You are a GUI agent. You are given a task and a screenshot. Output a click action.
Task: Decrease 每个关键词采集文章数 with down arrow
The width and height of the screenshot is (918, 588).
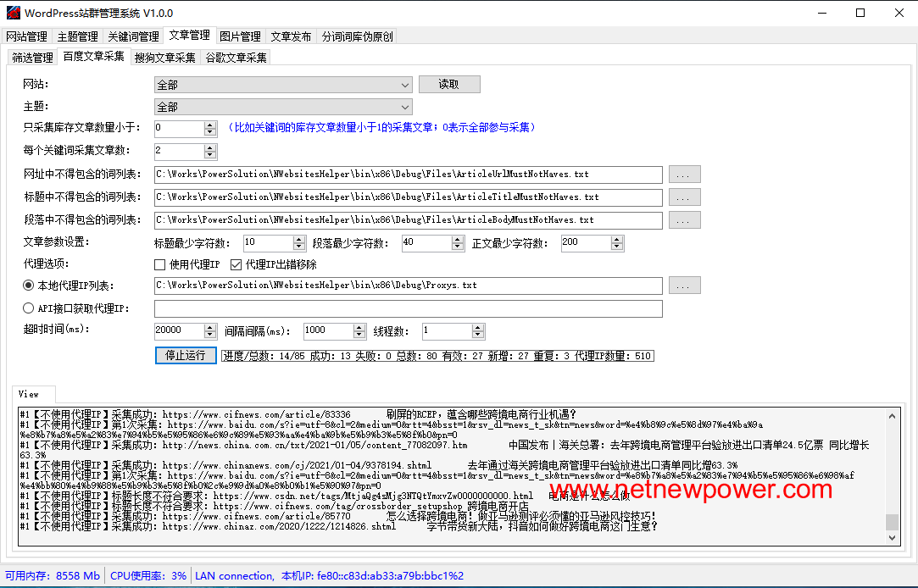[210, 156]
